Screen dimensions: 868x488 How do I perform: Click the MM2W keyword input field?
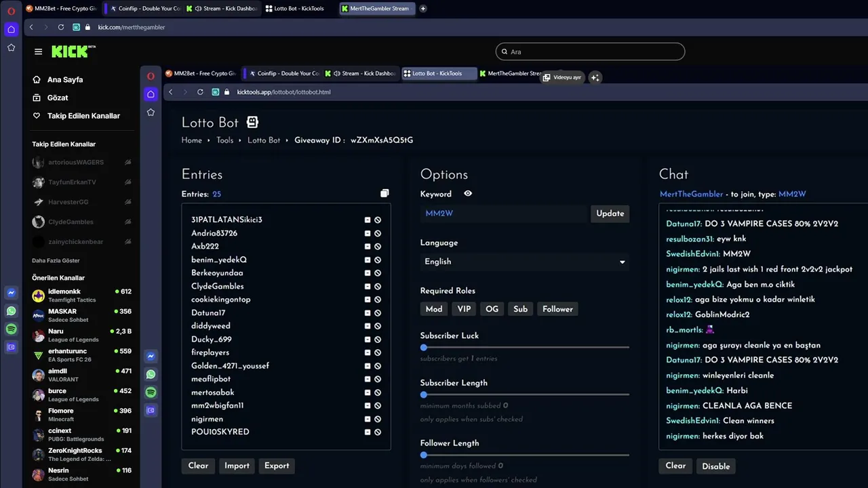point(504,213)
